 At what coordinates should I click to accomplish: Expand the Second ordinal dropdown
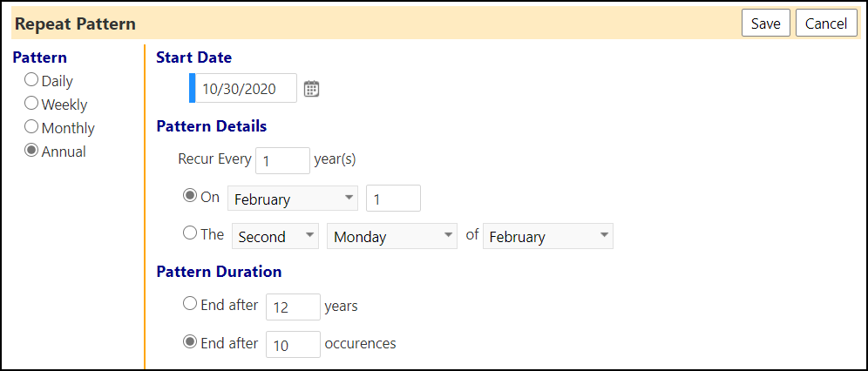pos(275,236)
